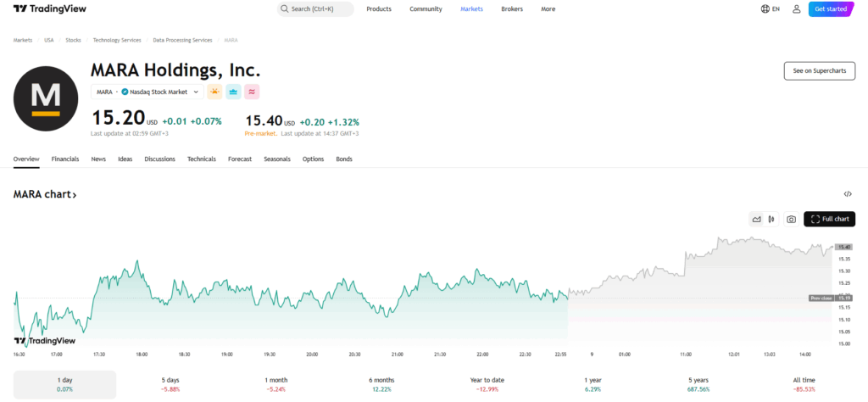Click the TradingView logo in header

point(49,8)
